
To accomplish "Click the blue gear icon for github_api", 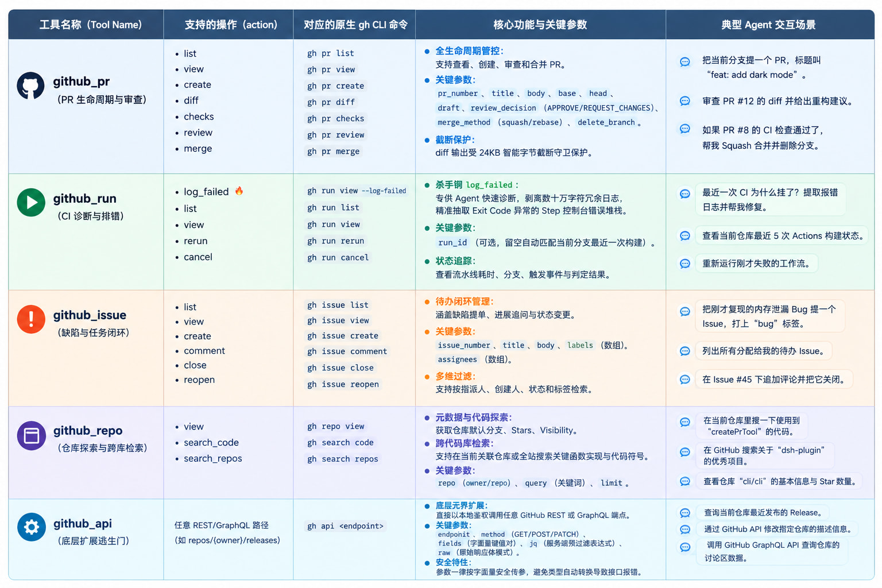I will tap(31, 527).
